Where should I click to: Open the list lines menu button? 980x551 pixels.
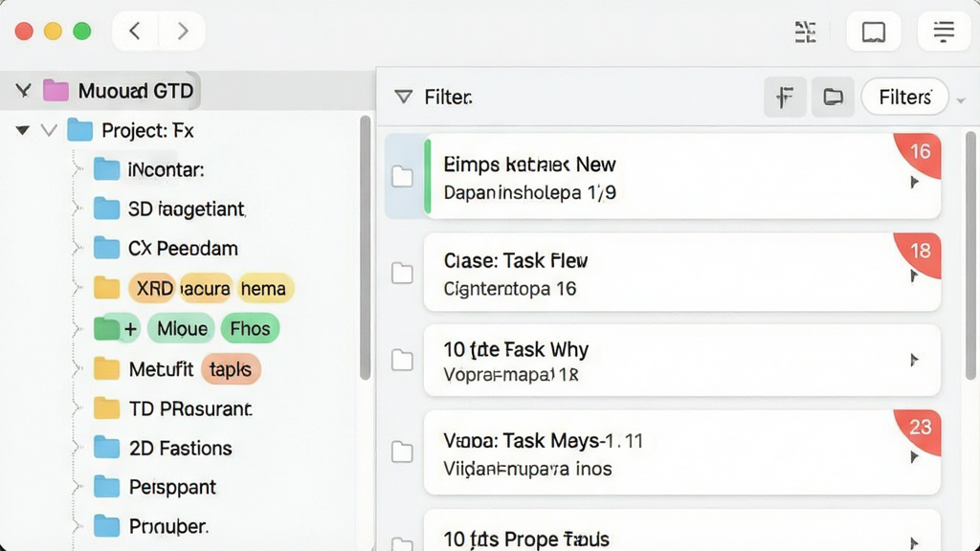pyautogui.click(x=944, y=32)
